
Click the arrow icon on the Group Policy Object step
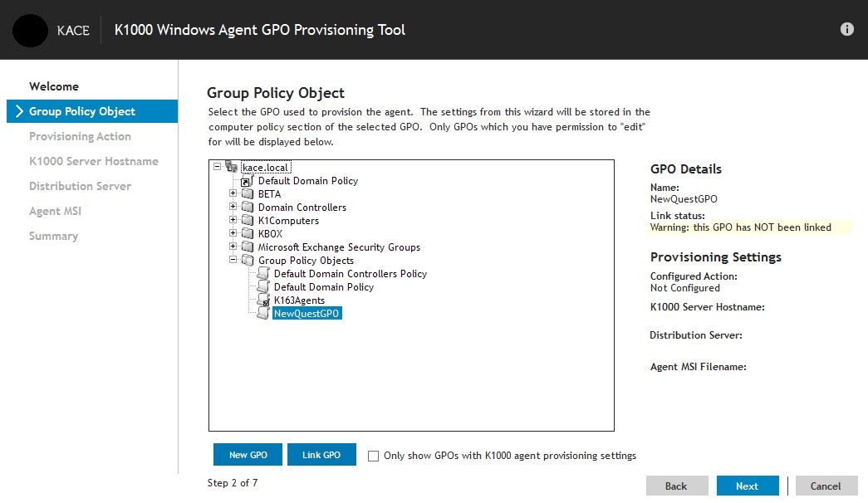pos(17,110)
